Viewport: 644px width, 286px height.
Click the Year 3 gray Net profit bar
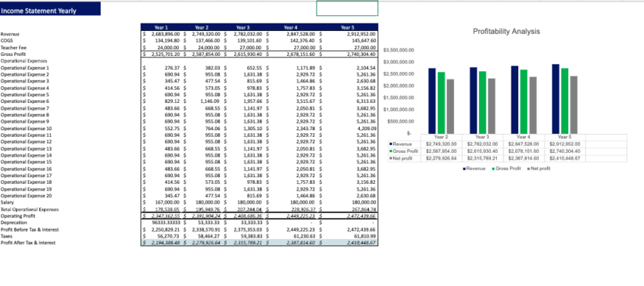[x=492, y=106]
